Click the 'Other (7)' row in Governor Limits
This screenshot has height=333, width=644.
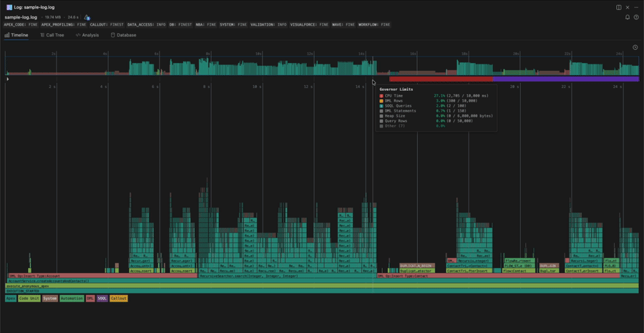[x=436, y=126]
